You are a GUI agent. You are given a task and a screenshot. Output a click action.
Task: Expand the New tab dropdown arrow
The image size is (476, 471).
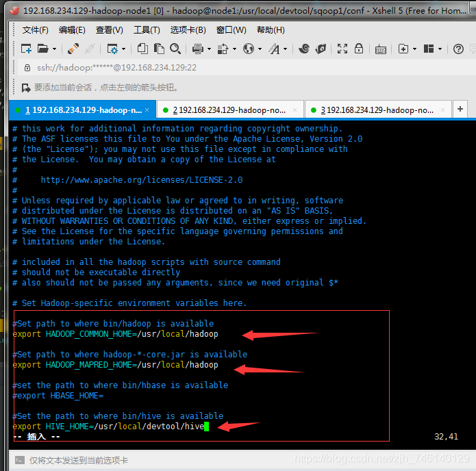(414, 49)
